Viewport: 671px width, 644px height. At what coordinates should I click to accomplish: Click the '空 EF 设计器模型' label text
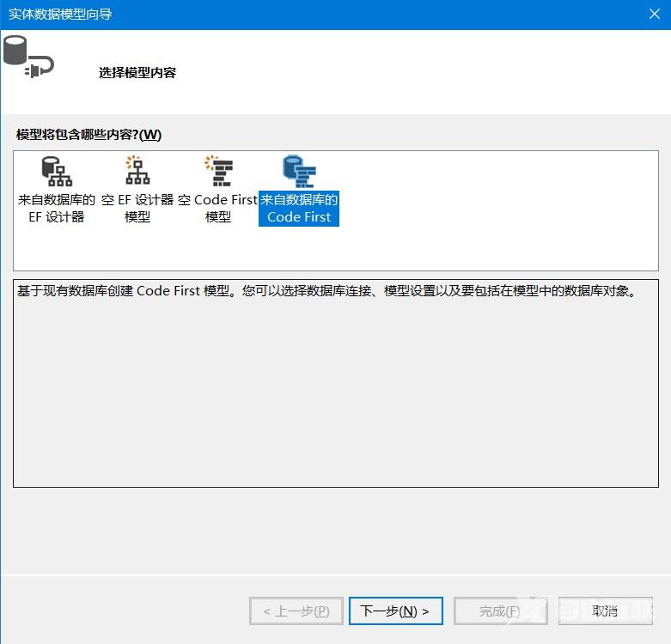click(137, 208)
